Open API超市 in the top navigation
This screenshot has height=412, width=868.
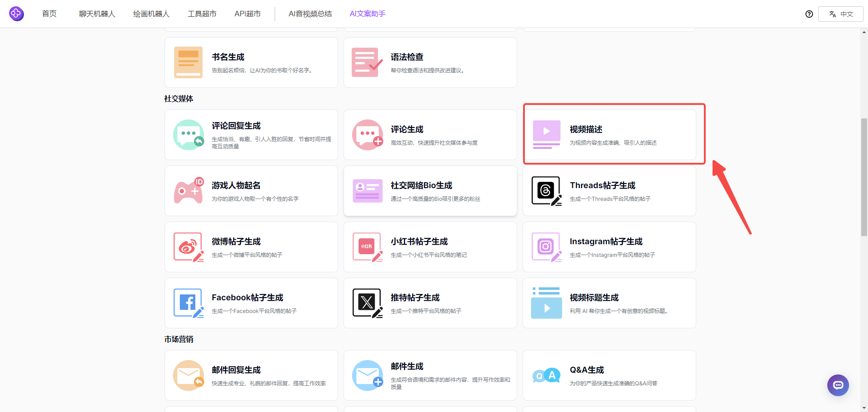247,14
